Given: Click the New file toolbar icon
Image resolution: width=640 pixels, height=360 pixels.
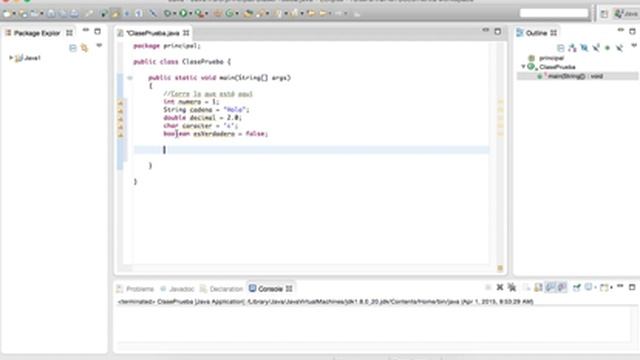Looking at the screenshot, I should click(x=7, y=14).
